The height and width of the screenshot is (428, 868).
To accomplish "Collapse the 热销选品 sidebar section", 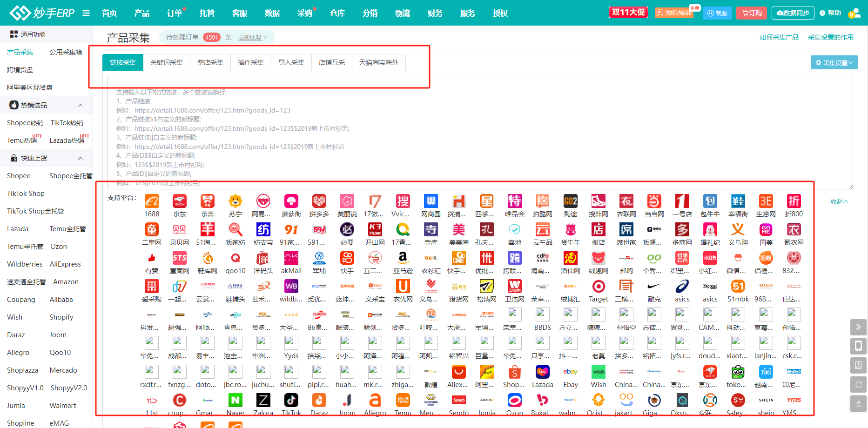I will pos(80,105).
